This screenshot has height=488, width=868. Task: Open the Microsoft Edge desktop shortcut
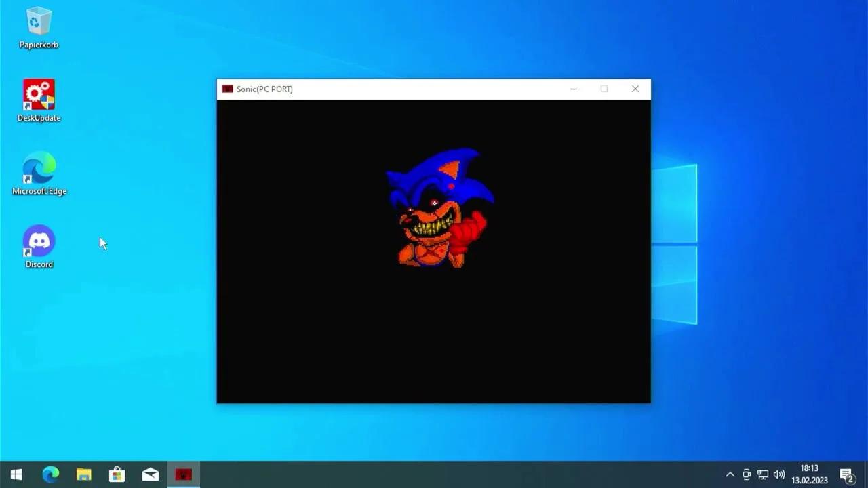39,168
